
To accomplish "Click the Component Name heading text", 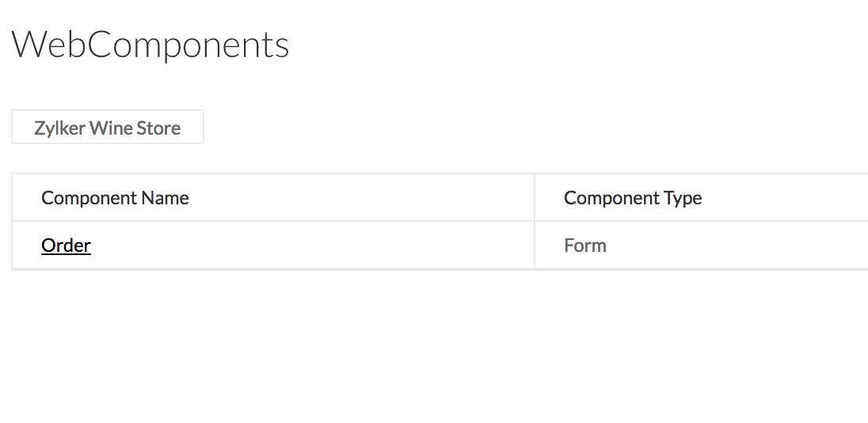I will [115, 198].
